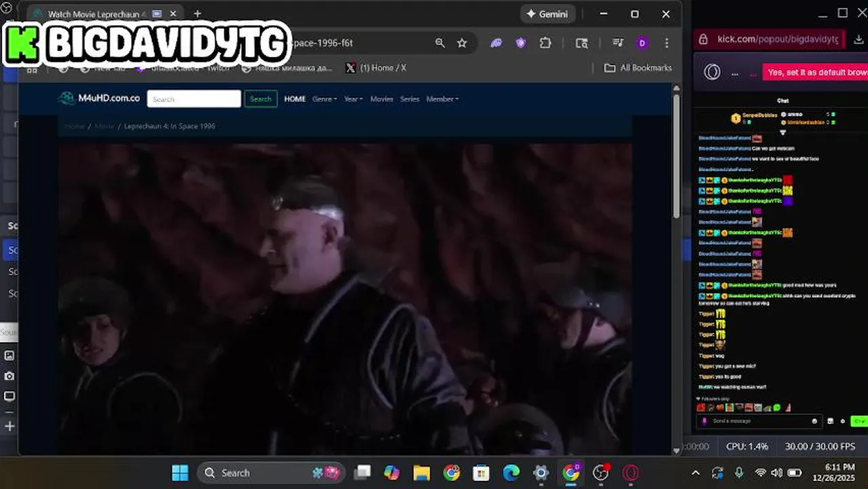
Task: Click the lock icon in kick address bar
Action: [x=704, y=39]
